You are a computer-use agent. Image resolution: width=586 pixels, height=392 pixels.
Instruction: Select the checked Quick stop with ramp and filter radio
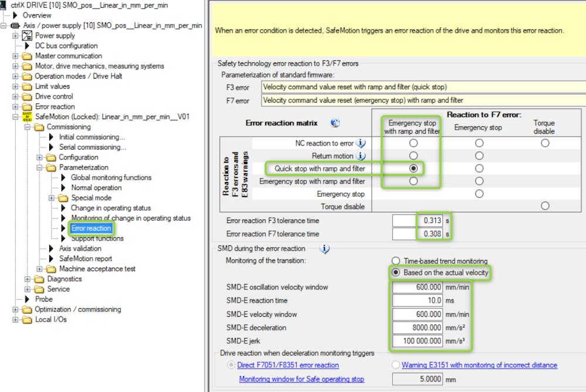413,168
